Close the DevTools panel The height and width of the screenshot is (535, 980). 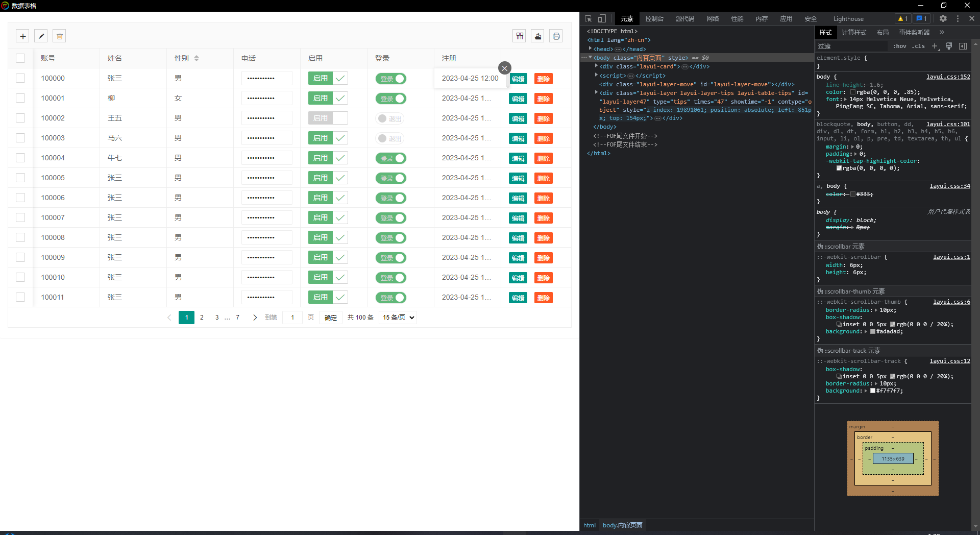[972, 18]
